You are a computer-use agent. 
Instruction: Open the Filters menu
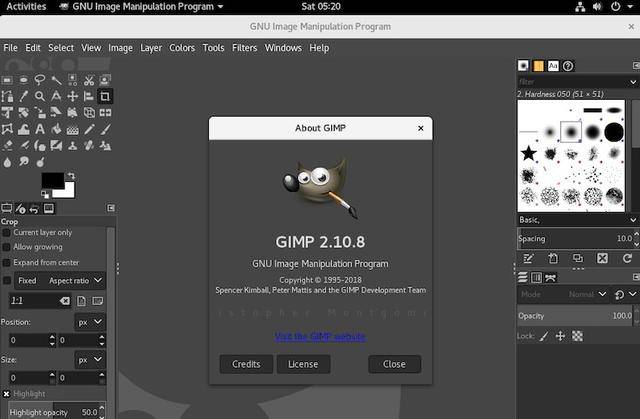(244, 48)
